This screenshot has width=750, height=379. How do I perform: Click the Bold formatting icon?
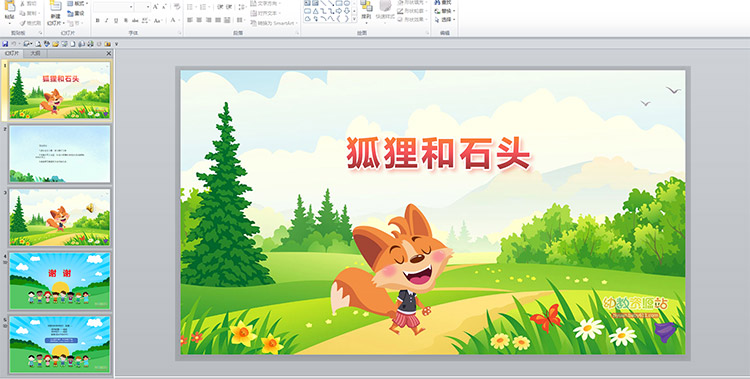[98, 21]
